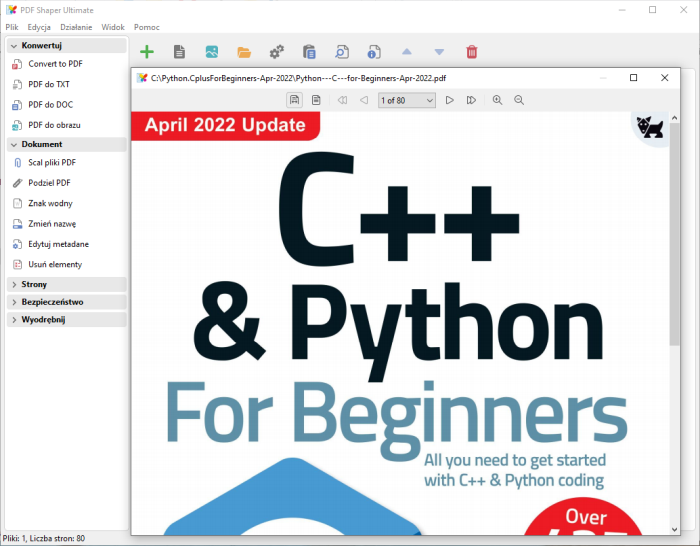Viewport: 700px width, 546px height.
Task: Go to next page in preview
Action: tap(450, 100)
